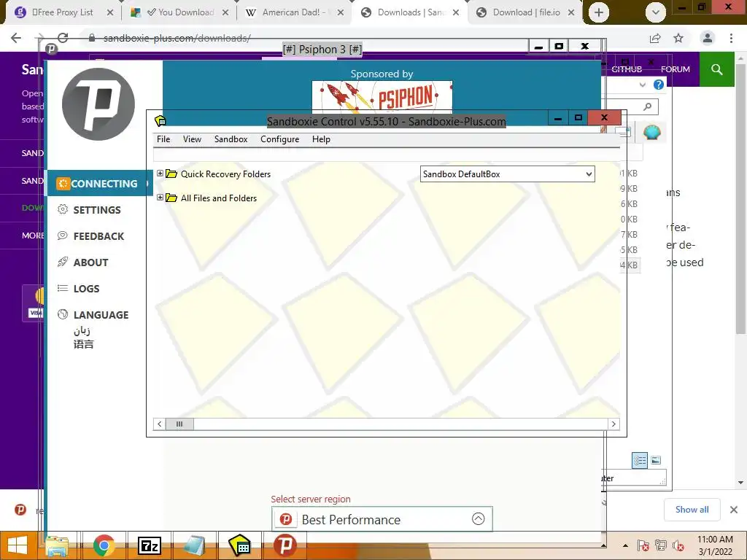Click Show all in downloads bar

pos(692,510)
